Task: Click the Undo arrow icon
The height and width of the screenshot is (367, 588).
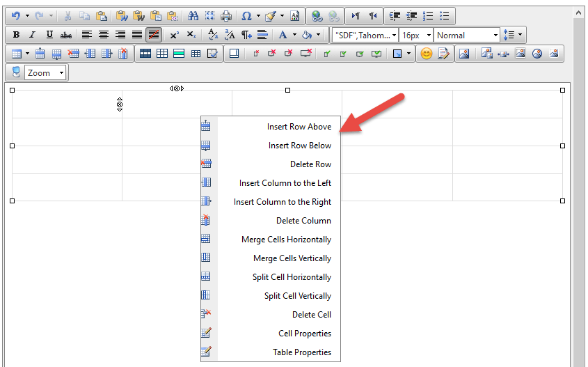Action: pyautogui.click(x=16, y=15)
